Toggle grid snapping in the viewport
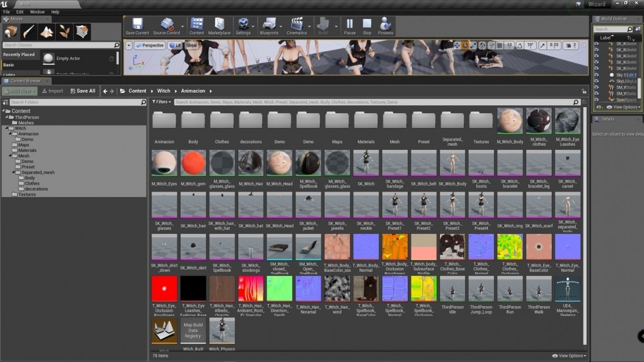This screenshot has width=644, height=362. point(499,46)
